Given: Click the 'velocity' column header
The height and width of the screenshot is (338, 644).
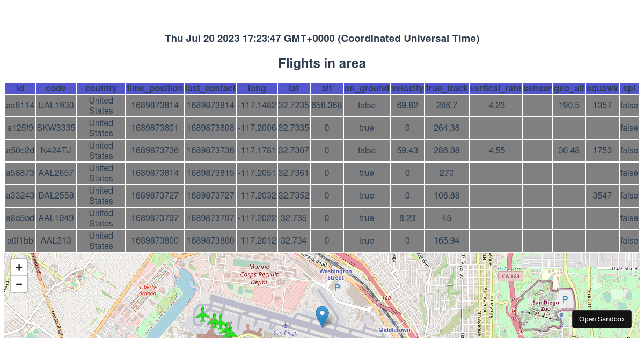Looking at the screenshot, I should (407, 88).
